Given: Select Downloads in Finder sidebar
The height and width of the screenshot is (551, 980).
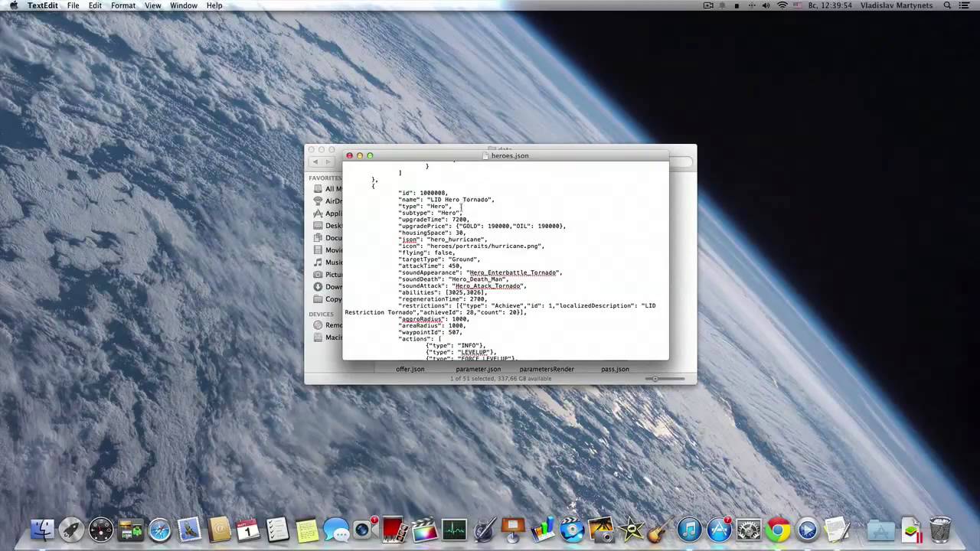Looking at the screenshot, I should click(x=328, y=287).
